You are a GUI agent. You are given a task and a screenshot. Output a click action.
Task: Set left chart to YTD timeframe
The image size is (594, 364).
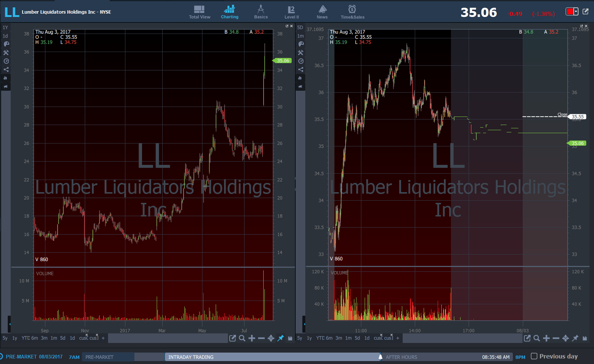click(26, 338)
